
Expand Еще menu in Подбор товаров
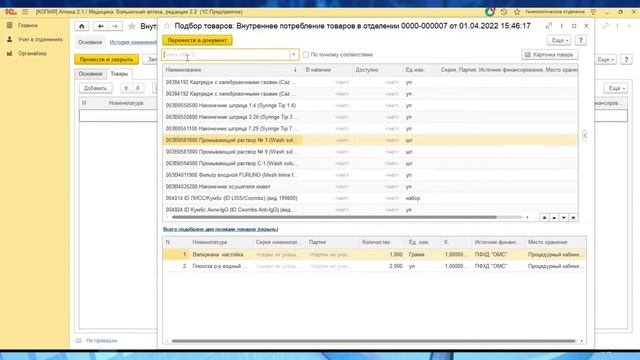point(558,40)
